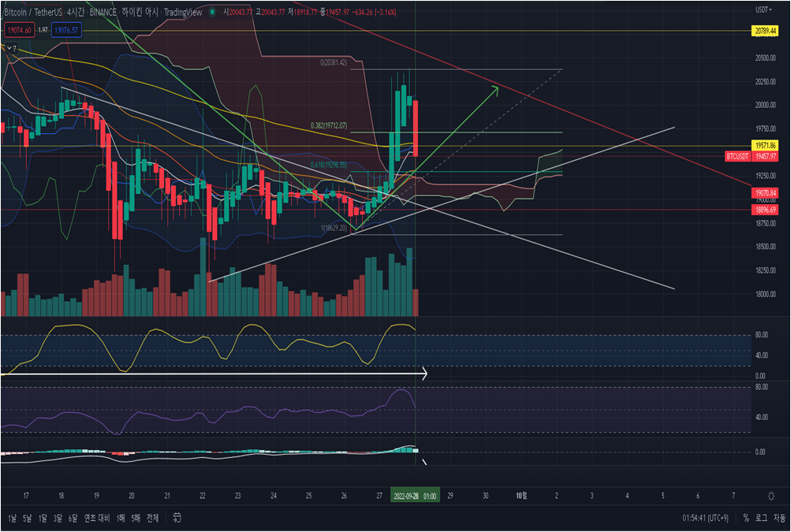Toggle logarithmic scale 로그
The image size is (791, 532).
(761, 518)
